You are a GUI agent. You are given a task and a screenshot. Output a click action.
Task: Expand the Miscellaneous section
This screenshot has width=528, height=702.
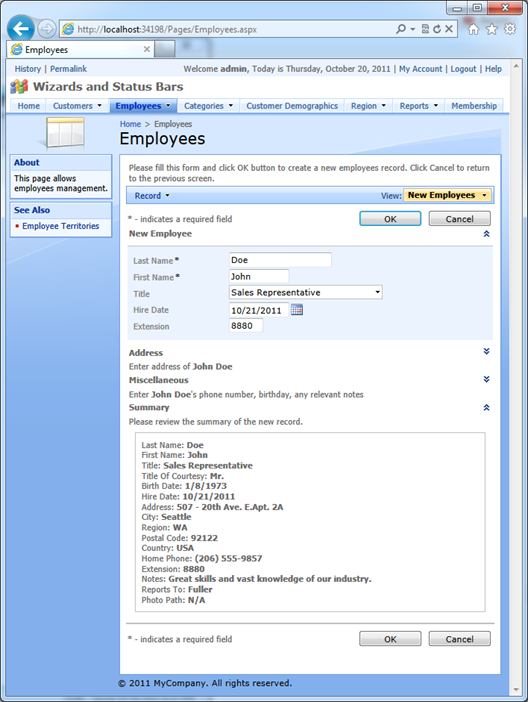[486, 379]
